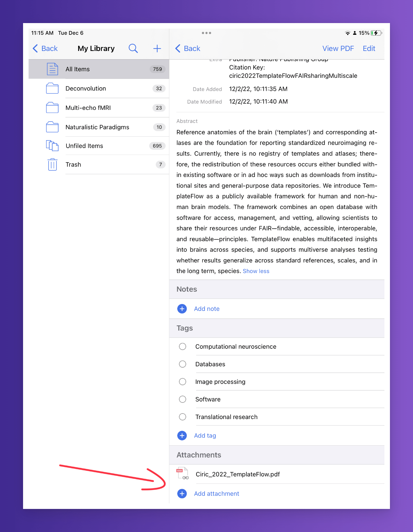
Task: Go back from item details pane
Action: coord(188,49)
